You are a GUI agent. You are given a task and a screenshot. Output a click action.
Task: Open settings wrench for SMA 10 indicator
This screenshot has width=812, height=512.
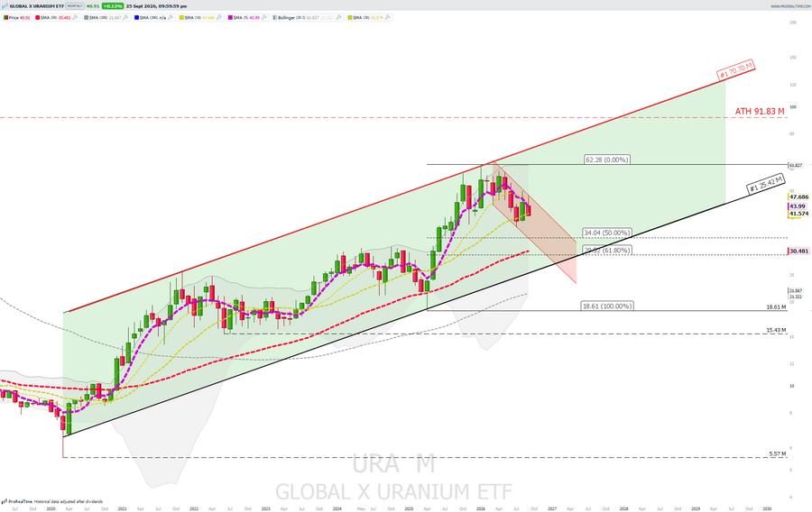pyautogui.click(x=219, y=18)
